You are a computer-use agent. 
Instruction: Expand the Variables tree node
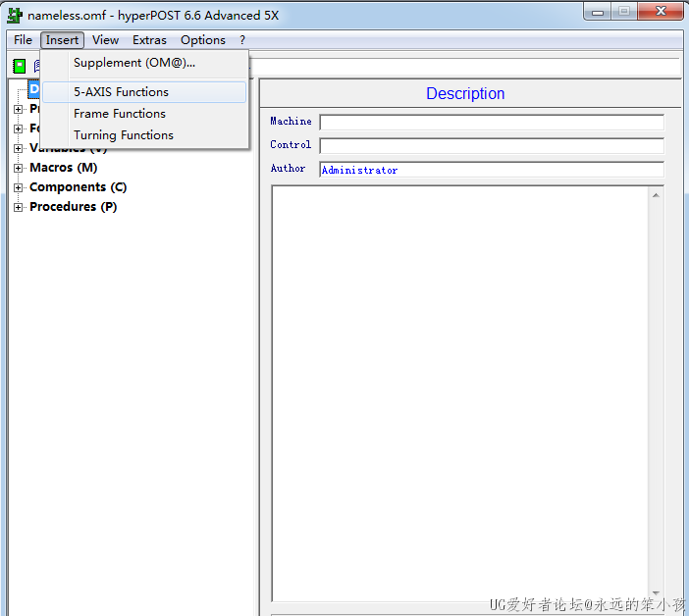(x=18, y=148)
